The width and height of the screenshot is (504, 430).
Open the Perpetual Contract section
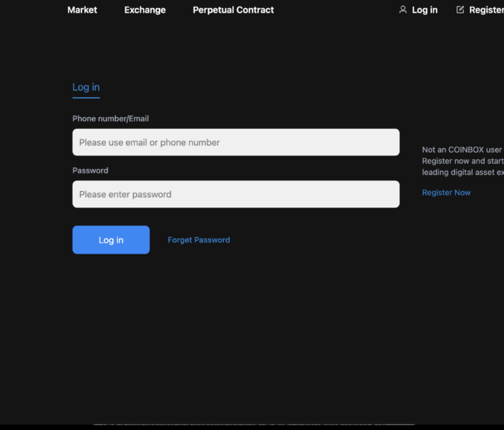pos(233,10)
